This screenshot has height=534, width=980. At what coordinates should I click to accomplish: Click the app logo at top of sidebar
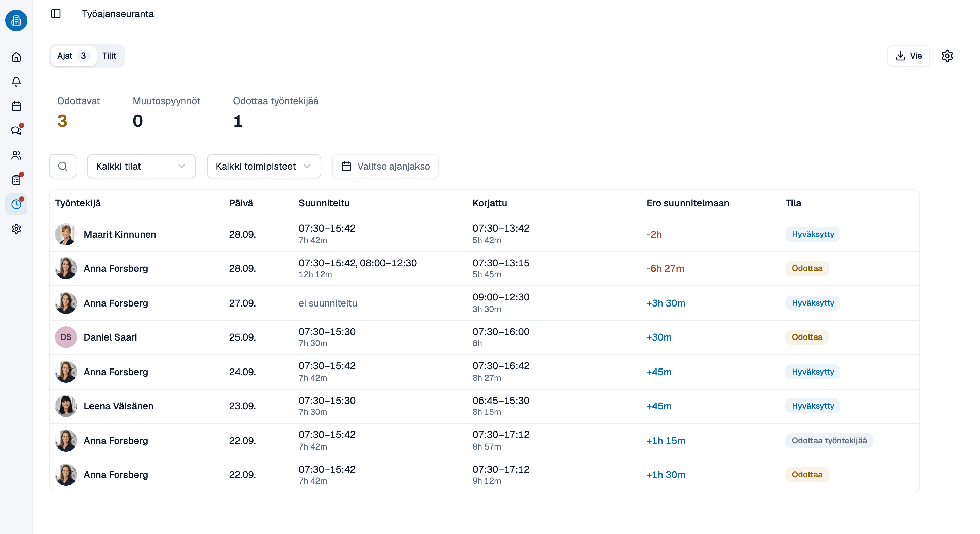coord(16,20)
